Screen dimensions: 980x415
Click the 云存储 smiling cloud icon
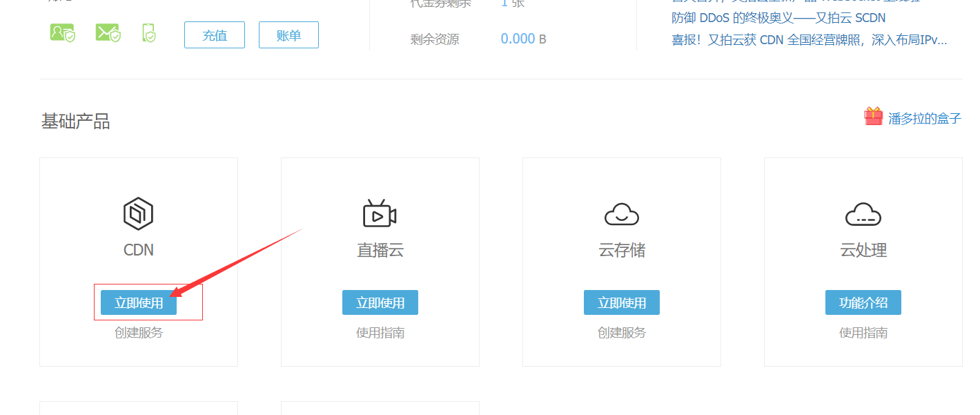(621, 214)
